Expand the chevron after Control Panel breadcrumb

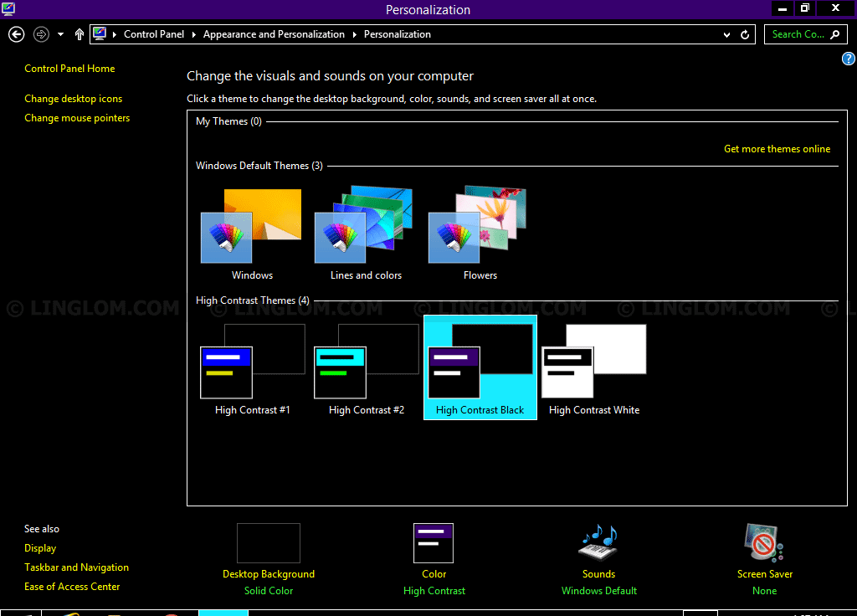pyautogui.click(x=193, y=34)
